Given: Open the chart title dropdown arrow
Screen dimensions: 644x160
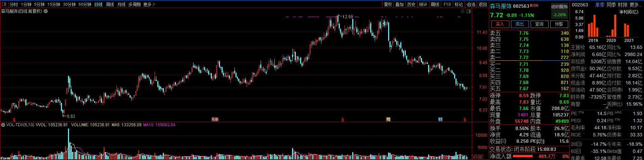Looking at the screenshot, I should pos(45,11).
